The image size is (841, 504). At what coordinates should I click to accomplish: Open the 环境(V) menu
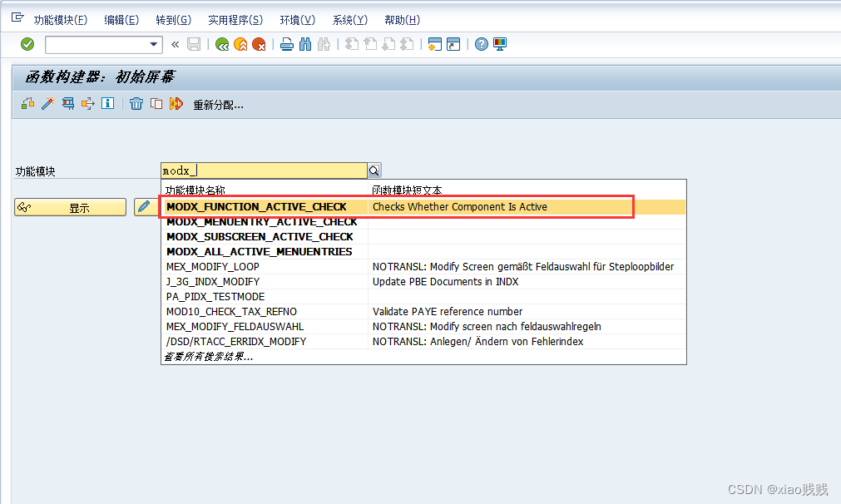point(297,19)
